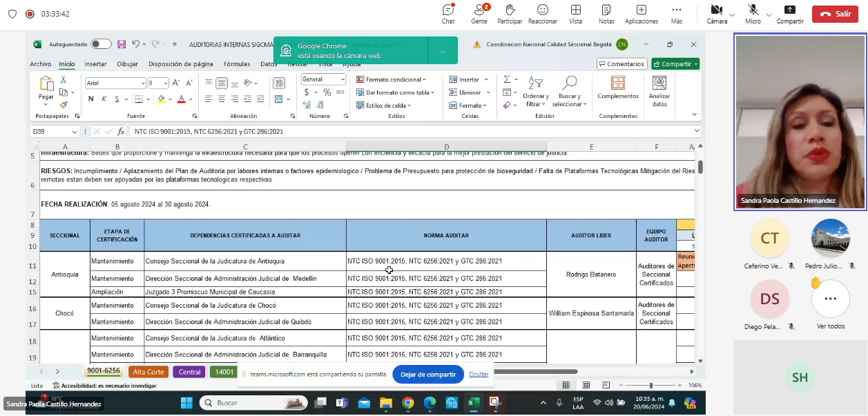Decrease font size with the smaller A icon
Viewport: 868px width, 416px height.
[188, 83]
